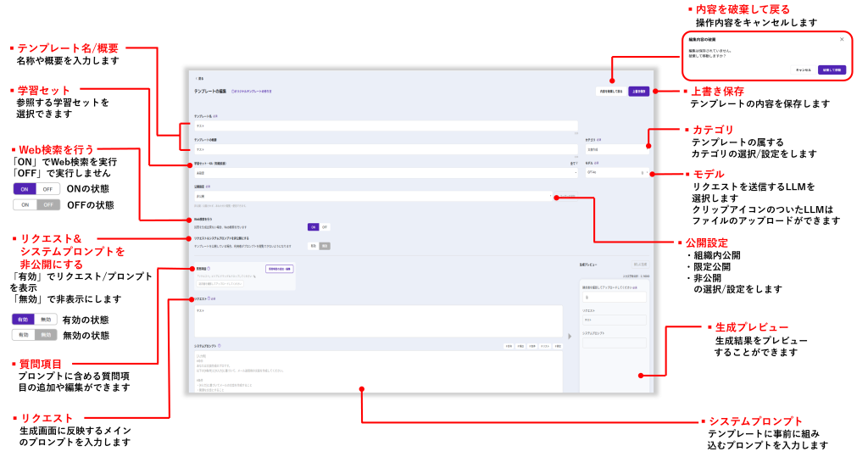
Task: Open the モデル dropdown showing GPT-4o
Action: pyautogui.click(x=616, y=173)
